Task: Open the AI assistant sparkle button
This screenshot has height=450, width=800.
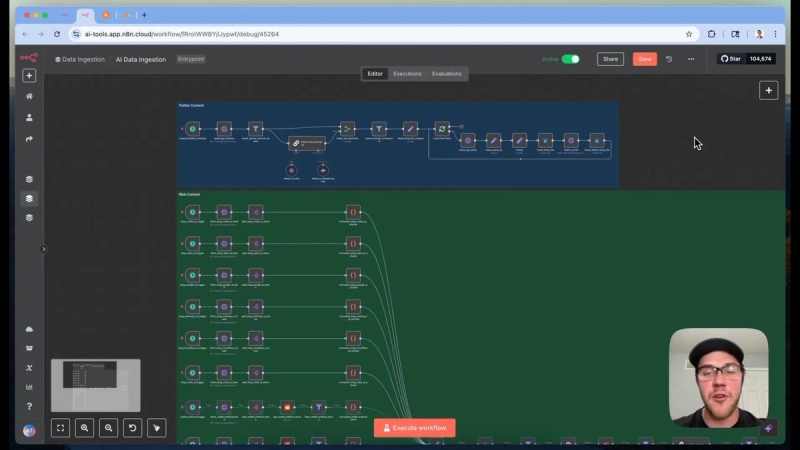Action: coord(768,429)
